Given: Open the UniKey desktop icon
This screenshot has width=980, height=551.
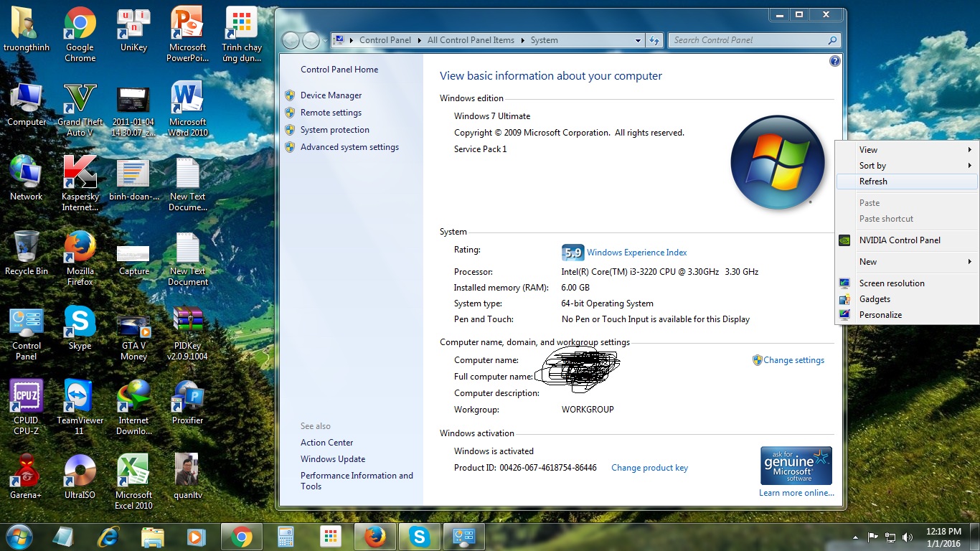Looking at the screenshot, I should (x=133, y=30).
